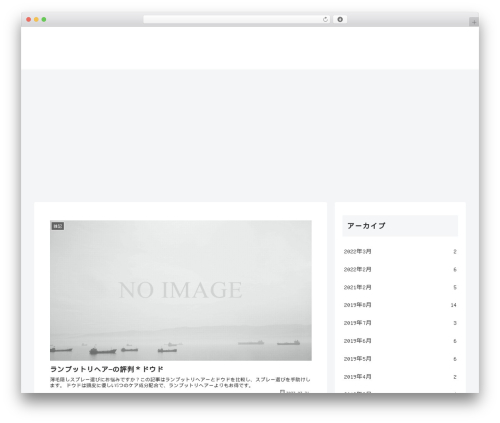
Task: Click the post count 14 in the archive list
Action: click(x=454, y=305)
